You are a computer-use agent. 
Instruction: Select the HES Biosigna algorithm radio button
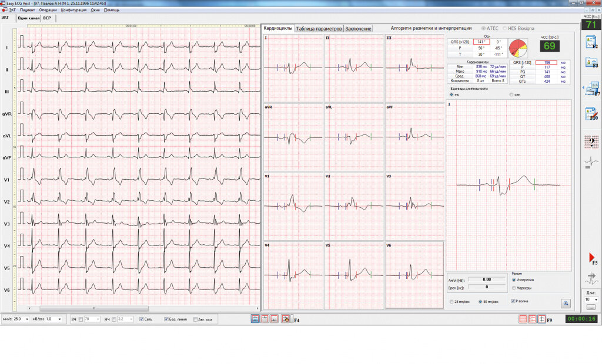(505, 28)
